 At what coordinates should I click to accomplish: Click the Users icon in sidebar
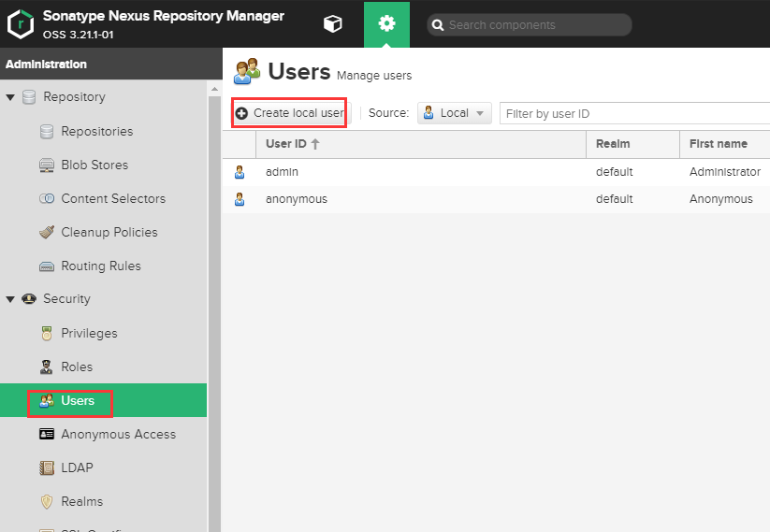coord(47,400)
